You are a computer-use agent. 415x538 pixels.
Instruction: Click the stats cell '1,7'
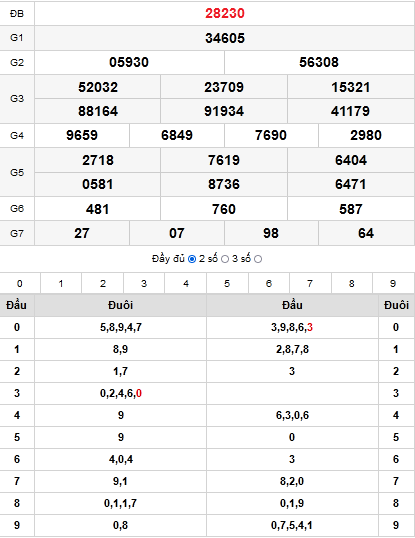pyautogui.click(x=120, y=371)
